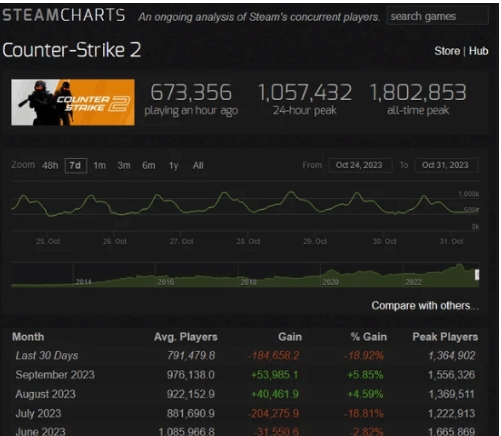The image size is (501, 436).
Task: Select 2022 in the navigator timeline
Action: [x=413, y=282]
